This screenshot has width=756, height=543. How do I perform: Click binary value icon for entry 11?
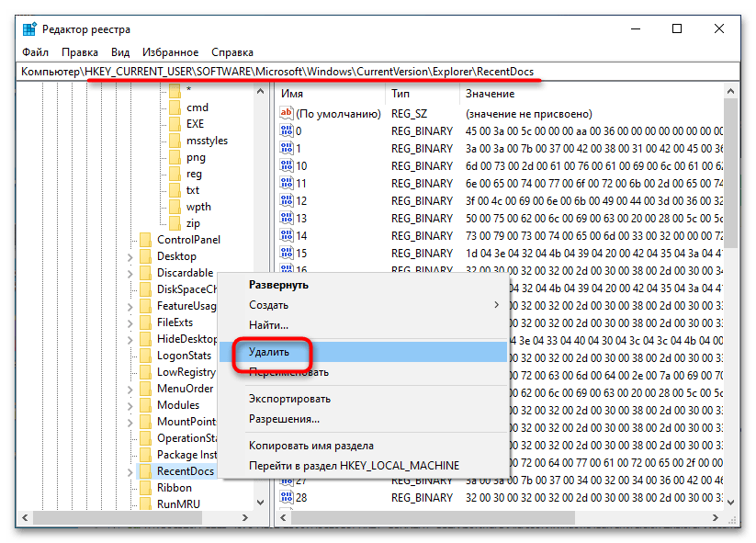point(287,183)
